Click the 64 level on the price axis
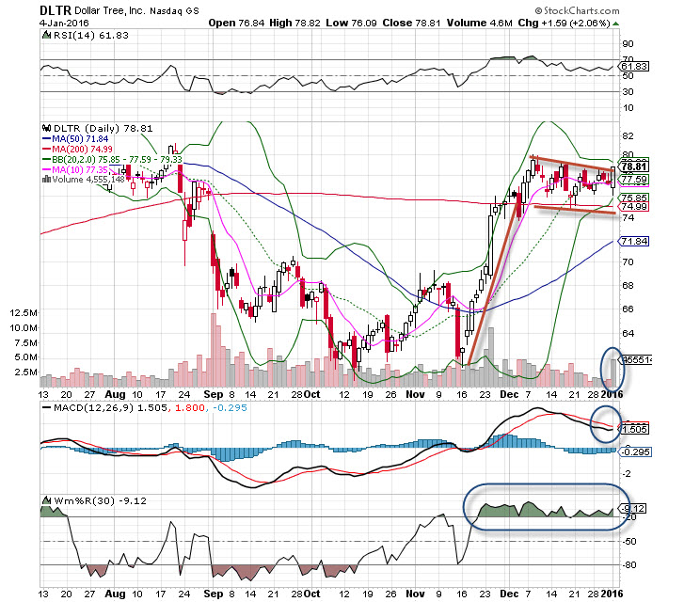Viewport: 700px width, 602px height. click(628, 333)
